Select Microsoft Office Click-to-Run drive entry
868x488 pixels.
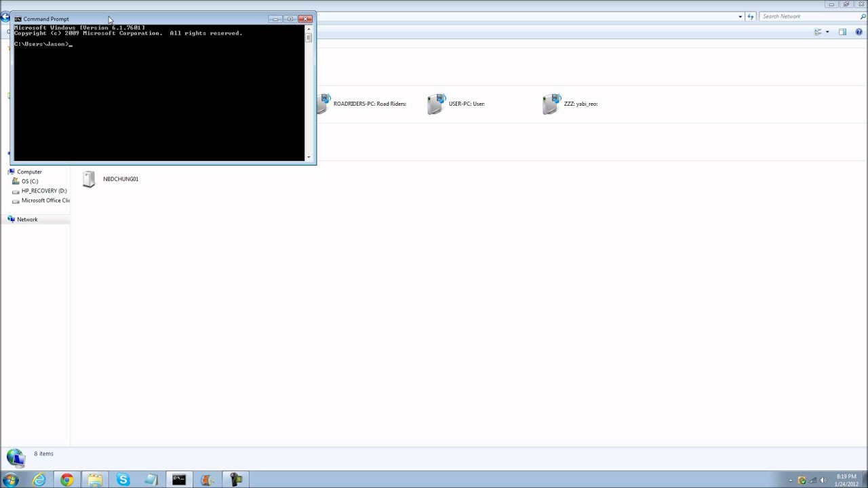[x=45, y=201]
